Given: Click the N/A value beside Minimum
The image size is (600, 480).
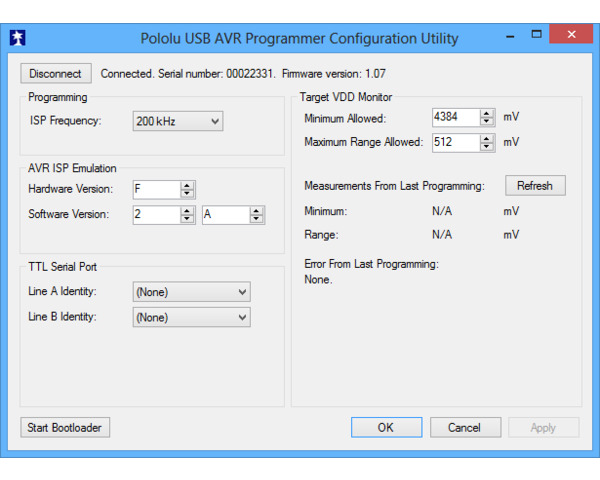Looking at the screenshot, I should click(x=442, y=211).
